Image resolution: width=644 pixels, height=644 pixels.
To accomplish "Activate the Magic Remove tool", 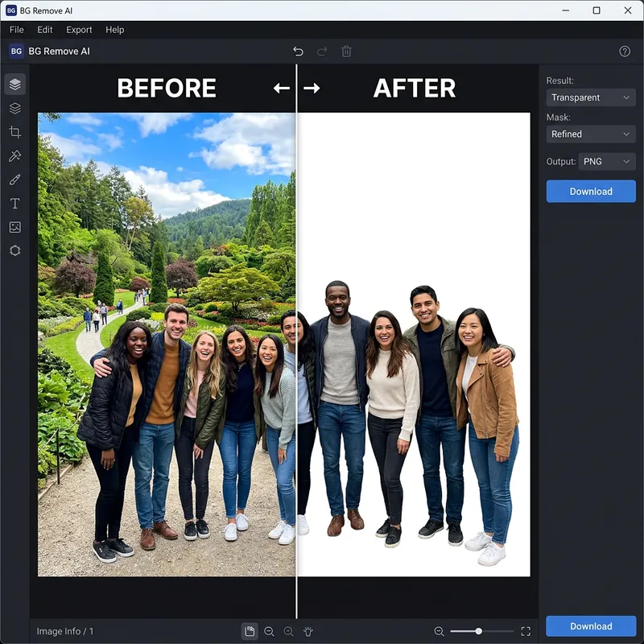I will tap(14, 156).
